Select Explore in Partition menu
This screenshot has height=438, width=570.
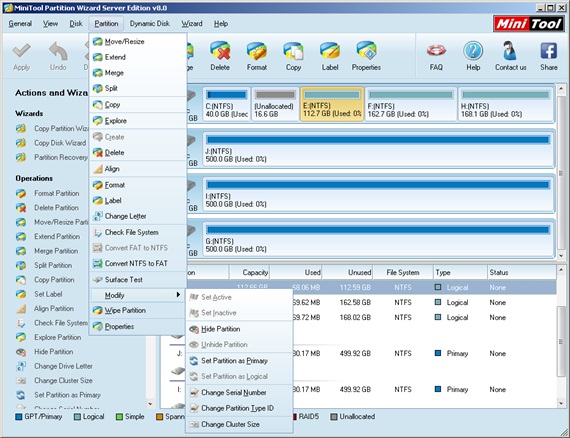[138, 121]
